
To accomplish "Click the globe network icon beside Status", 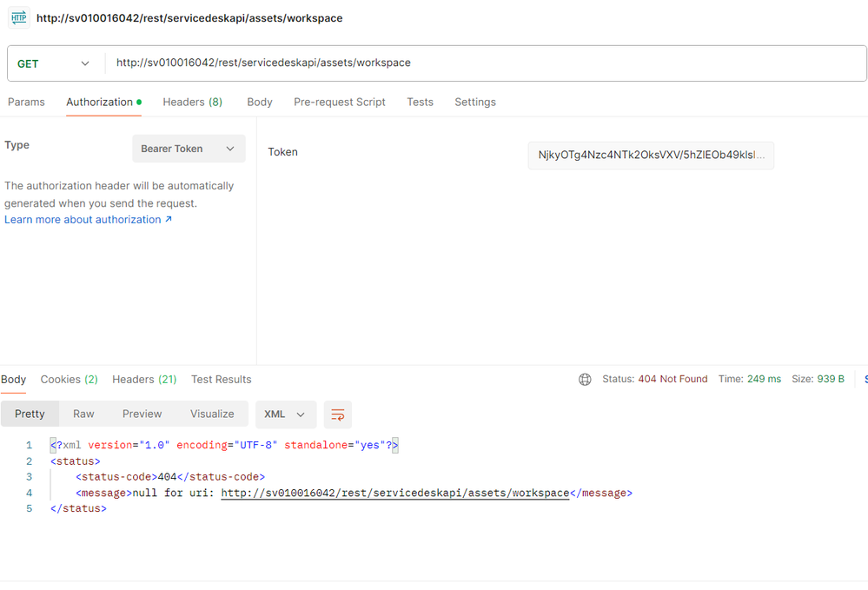I will coord(585,379).
